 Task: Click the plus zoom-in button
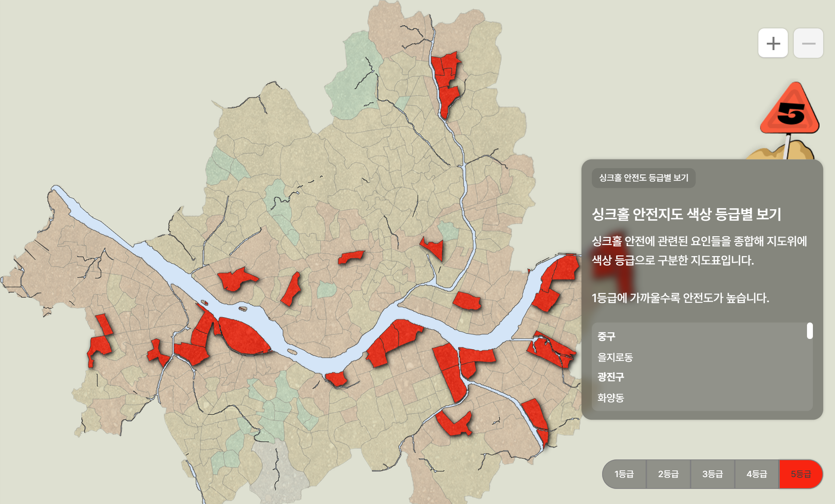click(773, 43)
